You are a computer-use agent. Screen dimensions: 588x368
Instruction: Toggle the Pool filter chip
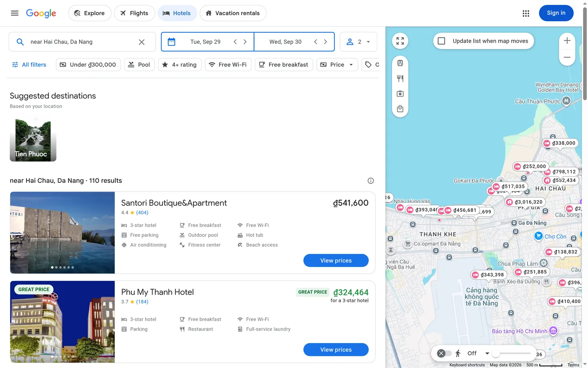139,65
